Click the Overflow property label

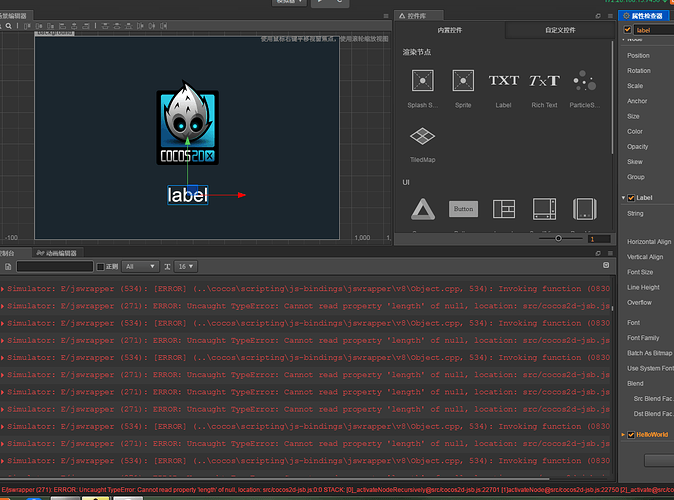click(x=639, y=302)
